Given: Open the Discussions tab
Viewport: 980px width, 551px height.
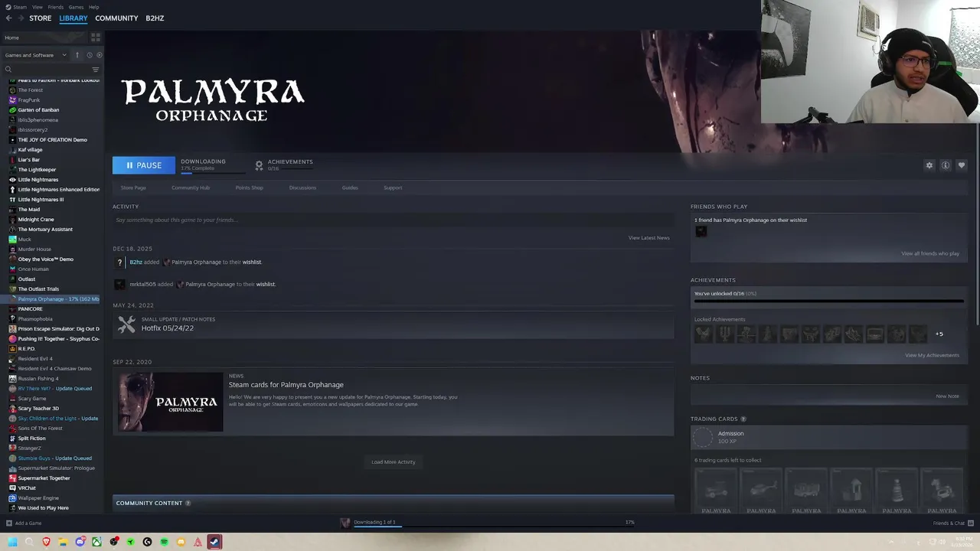Looking at the screenshot, I should coord(302,187).
